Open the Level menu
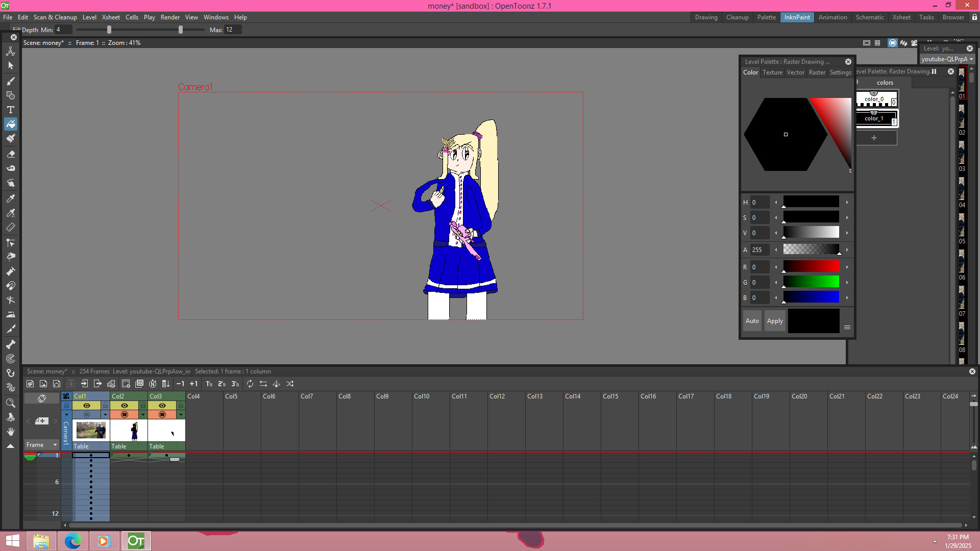Screen dimensions: 980x551 pyautogui.click(x=89, y=17)
